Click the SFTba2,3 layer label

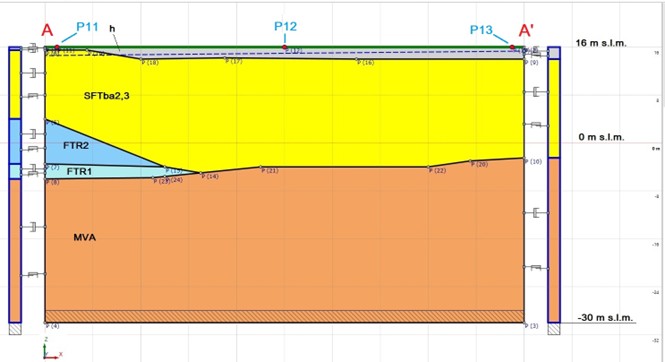106,96
